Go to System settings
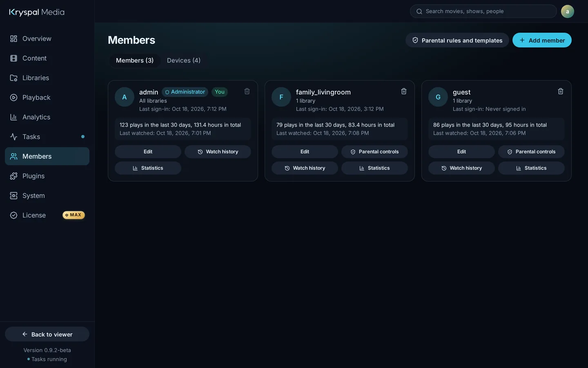 coord(47,195)
